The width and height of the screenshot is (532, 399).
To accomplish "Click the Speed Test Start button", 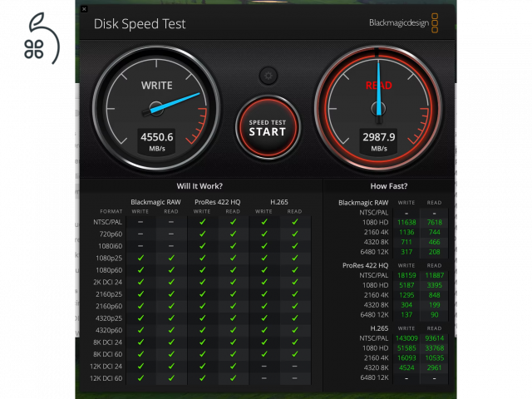I will [268, 128].
